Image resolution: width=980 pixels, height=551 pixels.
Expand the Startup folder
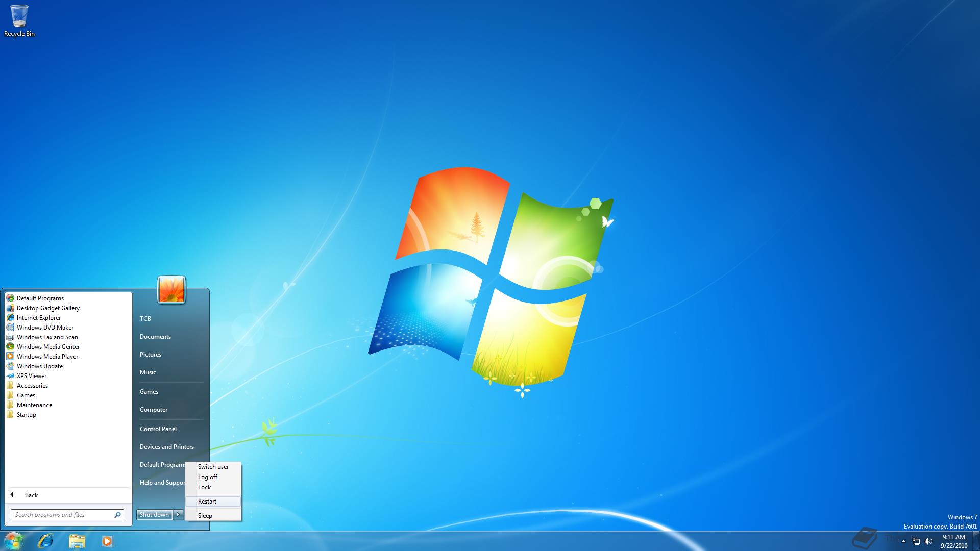68,415
